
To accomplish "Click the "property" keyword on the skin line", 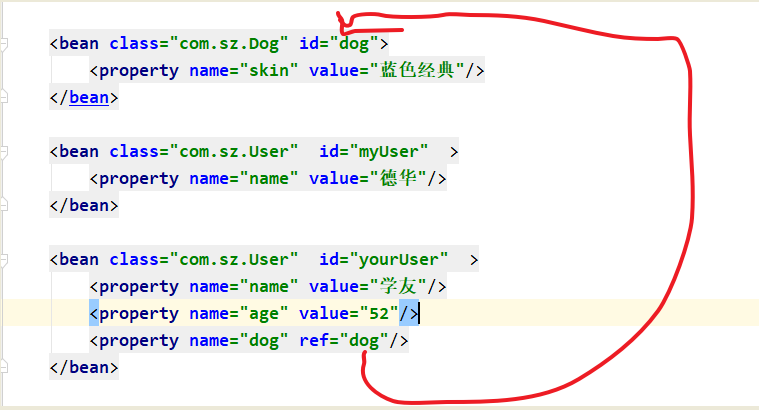I will (139, 71).
